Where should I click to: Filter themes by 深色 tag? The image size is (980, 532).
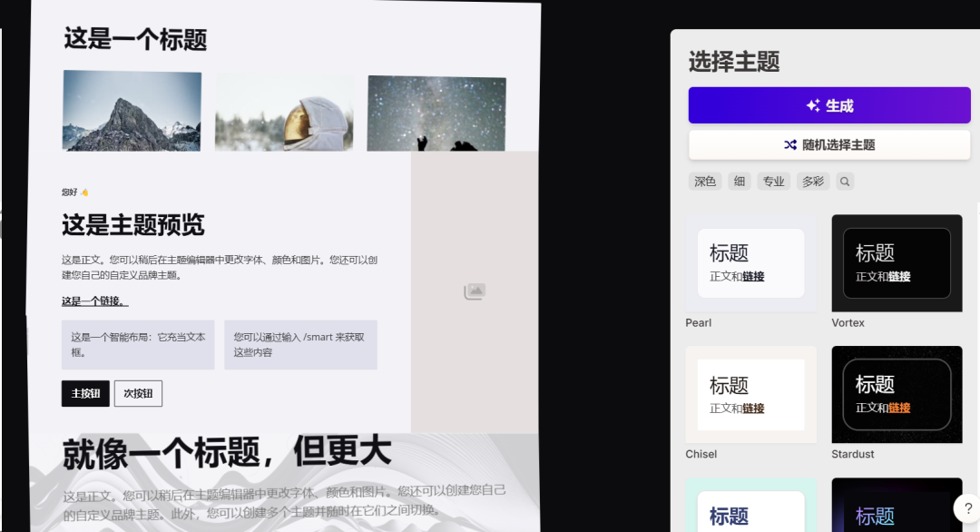[705, 182]
